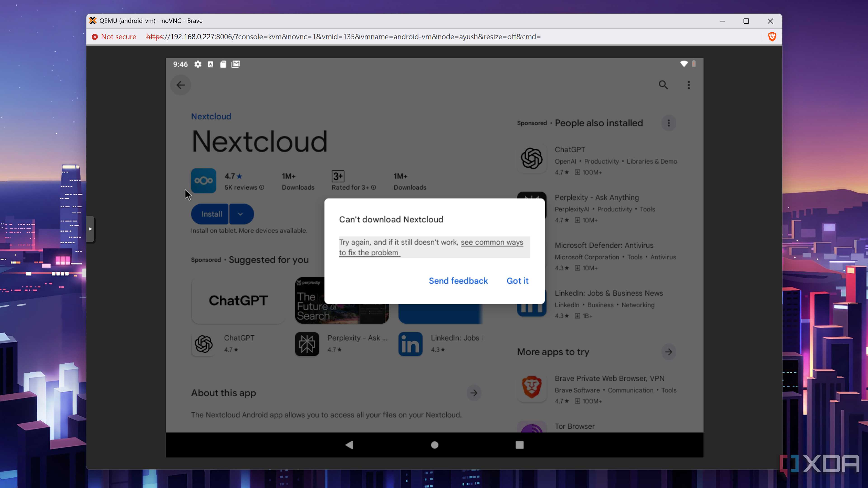Image resolution: width=868 pixels, height=488 pixels.
Task: Click the 'About this app' heading
Action: (223, 393)
